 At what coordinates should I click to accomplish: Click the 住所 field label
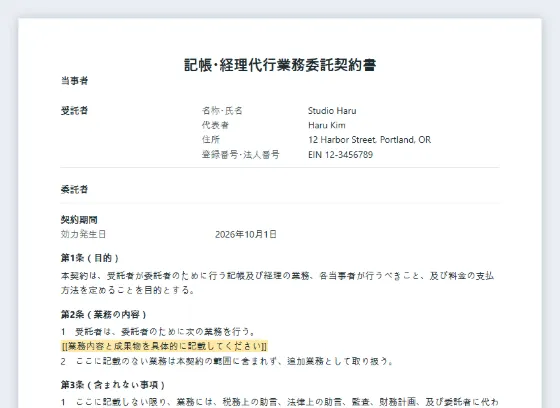pyautogui.click(x=211, y=140)
